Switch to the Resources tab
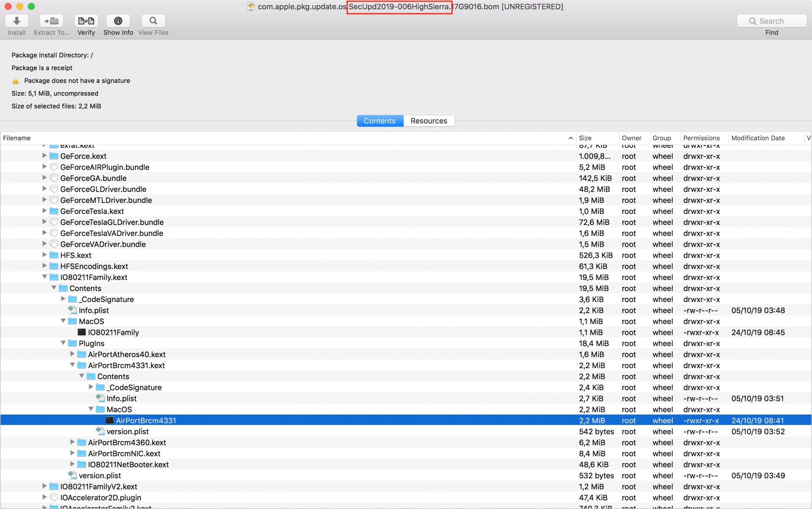812x509 pixels. (x=429, y=121)
